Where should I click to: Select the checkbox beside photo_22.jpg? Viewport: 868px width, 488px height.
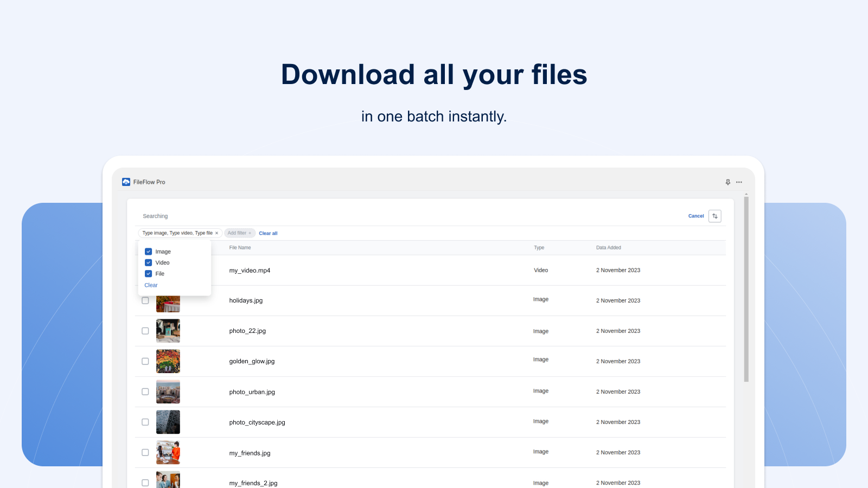145,331
